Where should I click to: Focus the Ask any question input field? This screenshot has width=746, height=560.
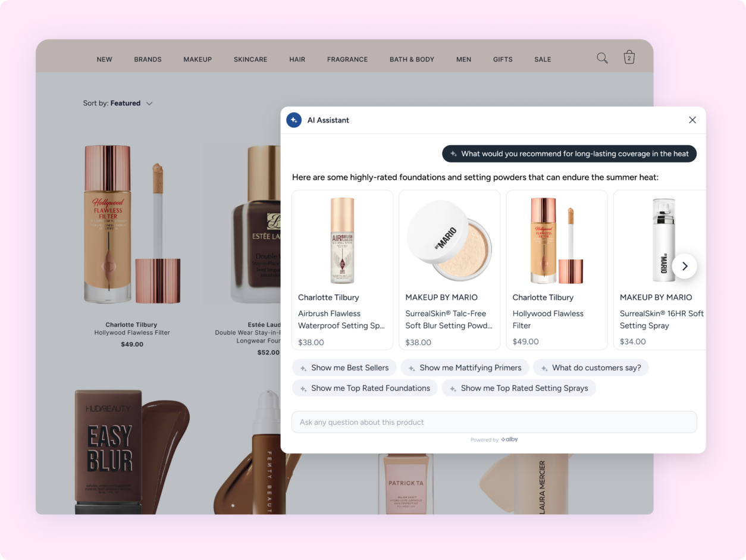click(x=494, y=422)
